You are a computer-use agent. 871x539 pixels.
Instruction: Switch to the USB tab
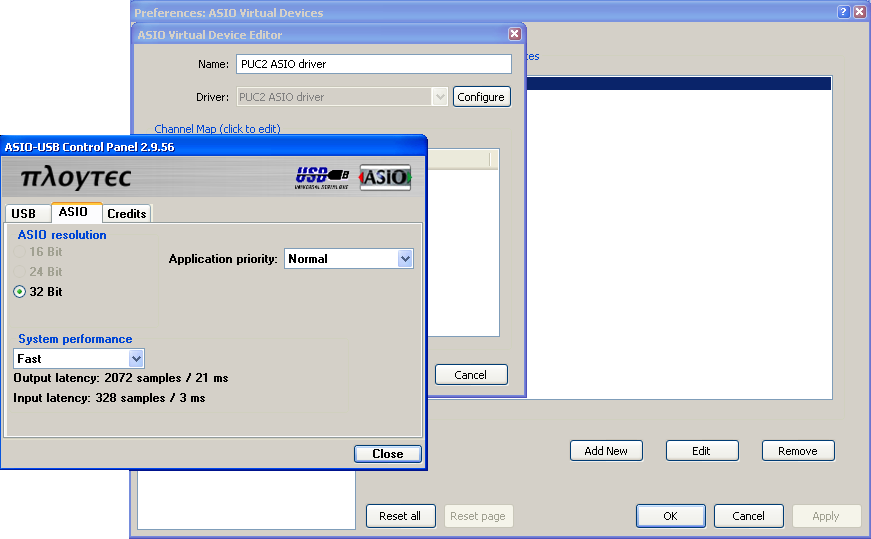coord(23,214)
